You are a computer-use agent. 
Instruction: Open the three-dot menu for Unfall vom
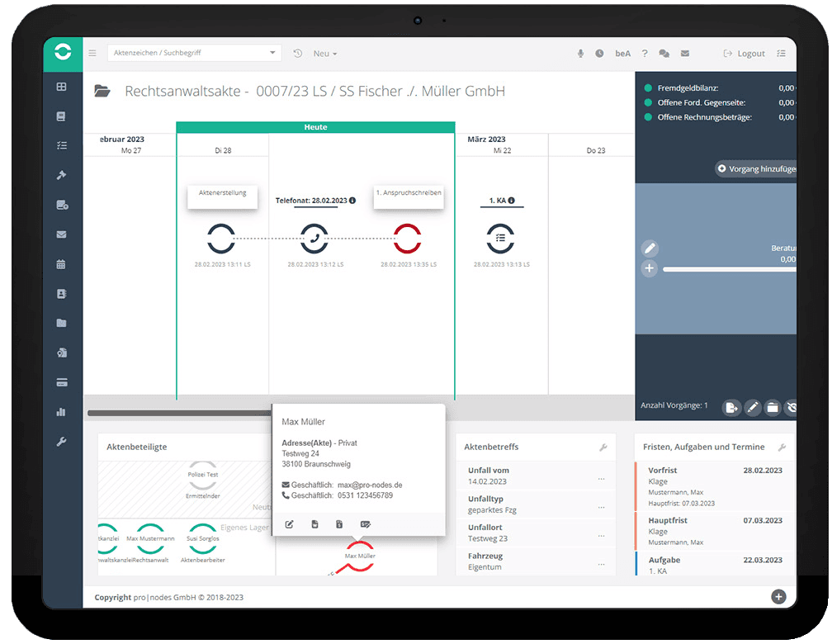tap(602, 479)
